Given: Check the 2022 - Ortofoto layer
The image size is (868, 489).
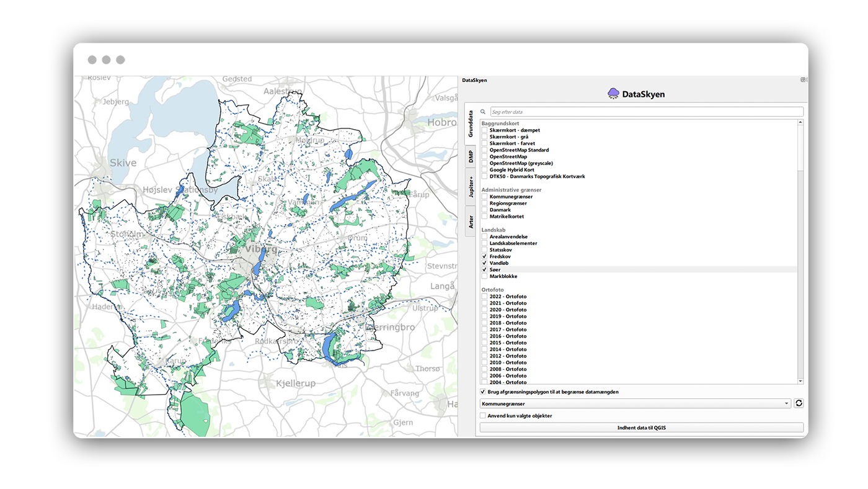Looking at the screenshot, I should (484, 297).
